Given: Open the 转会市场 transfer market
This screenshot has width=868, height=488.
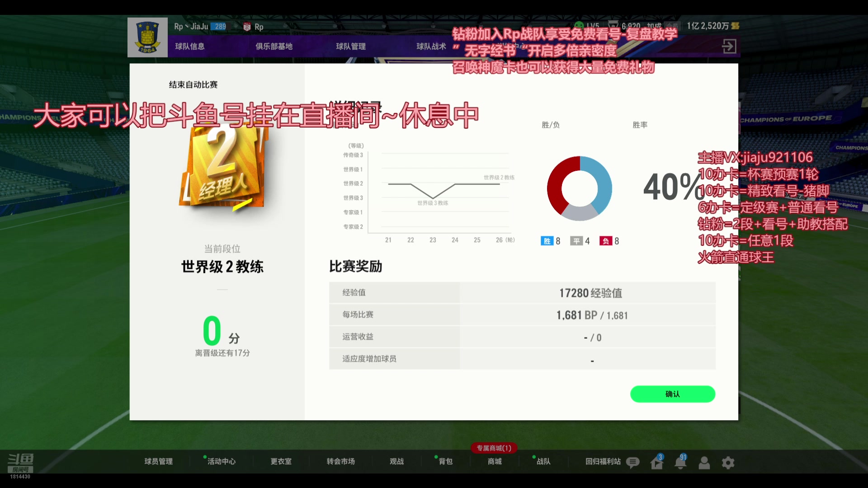Looking at the screenshot, I should 341,461.
